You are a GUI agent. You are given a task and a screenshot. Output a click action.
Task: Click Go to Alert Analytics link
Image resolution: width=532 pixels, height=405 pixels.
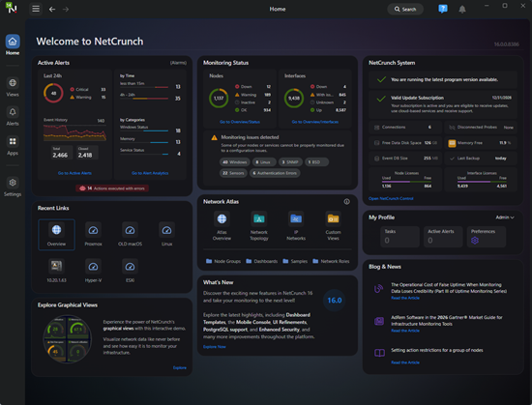pyautogui.click(x=150, y=173)
